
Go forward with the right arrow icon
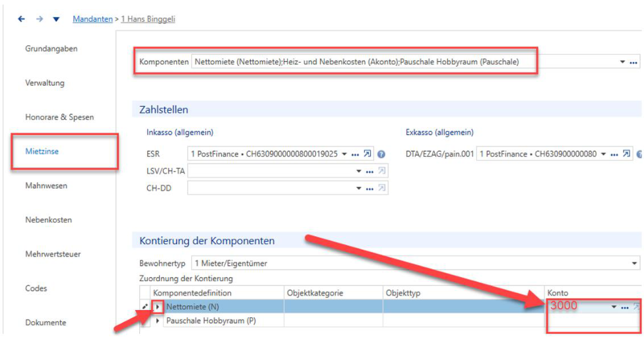point(40,19)
